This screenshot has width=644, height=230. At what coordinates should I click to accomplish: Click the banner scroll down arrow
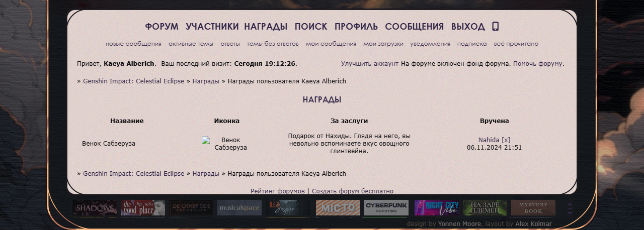tap(570, 212)
